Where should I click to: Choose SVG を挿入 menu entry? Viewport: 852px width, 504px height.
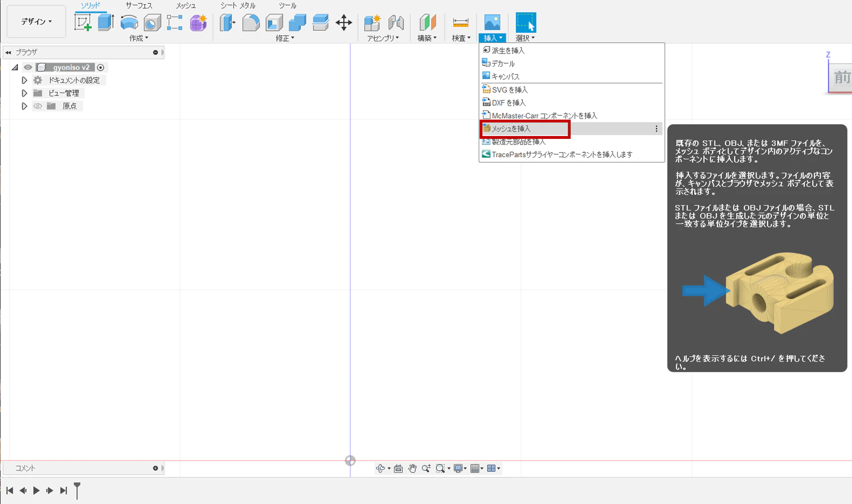(x=572, y=90)
